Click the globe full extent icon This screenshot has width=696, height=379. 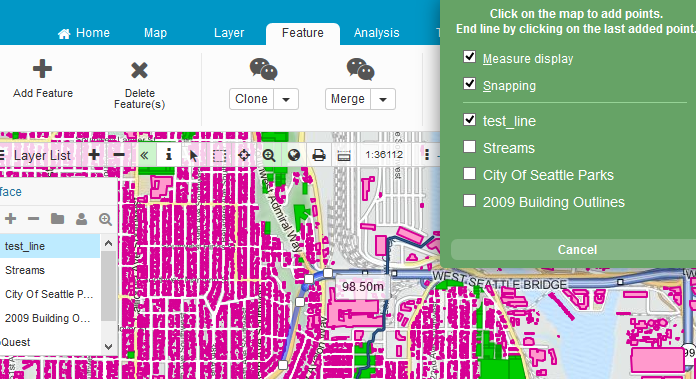pyautogui.click(x=294, y=155)
